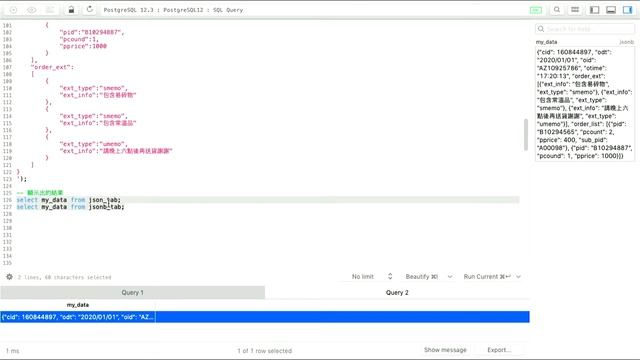The width and height of the screenshot is (640, 360).
Task: Click the Run Current button
Action: [487, 277]
